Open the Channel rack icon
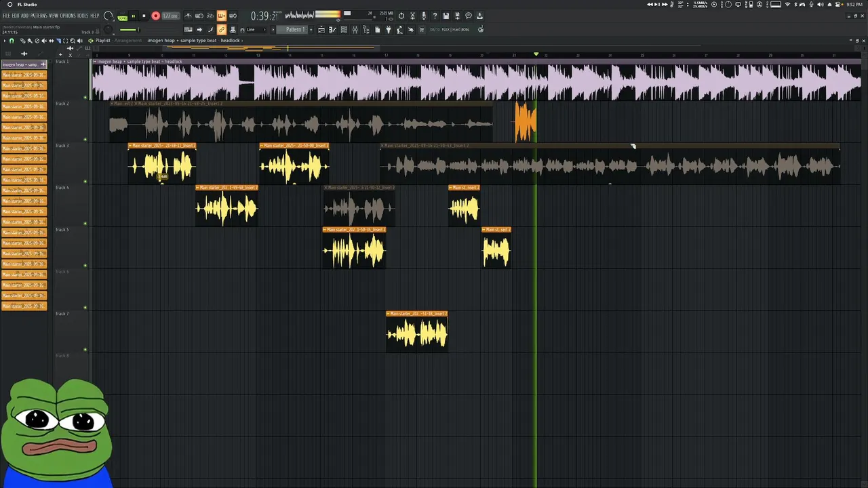This screenshot has width=868, height=488. (x=344, y=30)
